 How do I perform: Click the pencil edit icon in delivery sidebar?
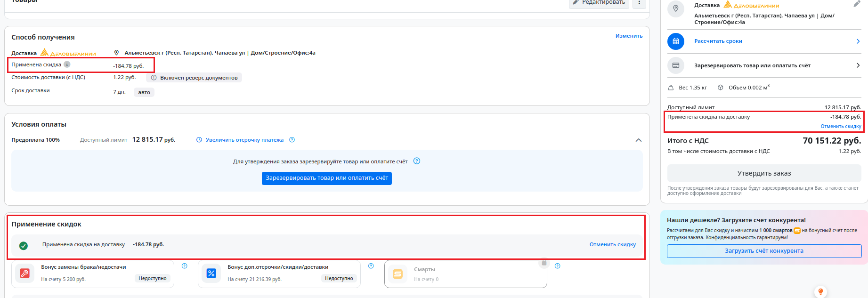(857, 4)
